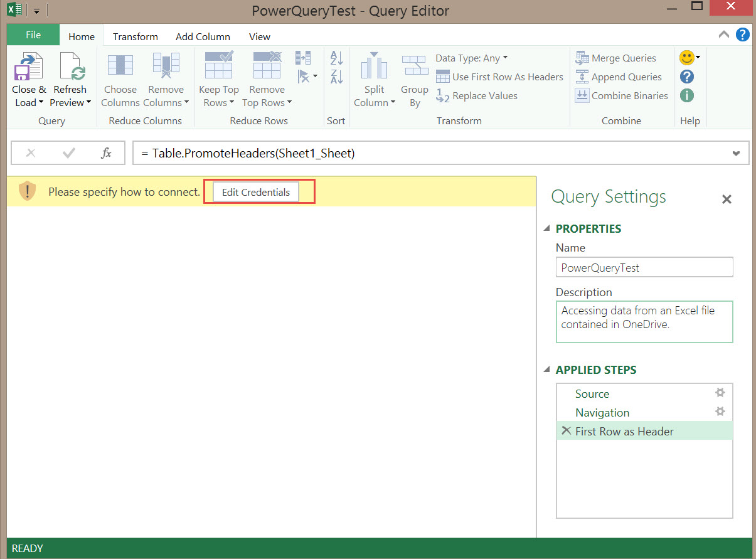This screenshot has height=559, width=756.
Task: Click the help icon beside the ribbon collapse arrow
Action: coord(742,35)
